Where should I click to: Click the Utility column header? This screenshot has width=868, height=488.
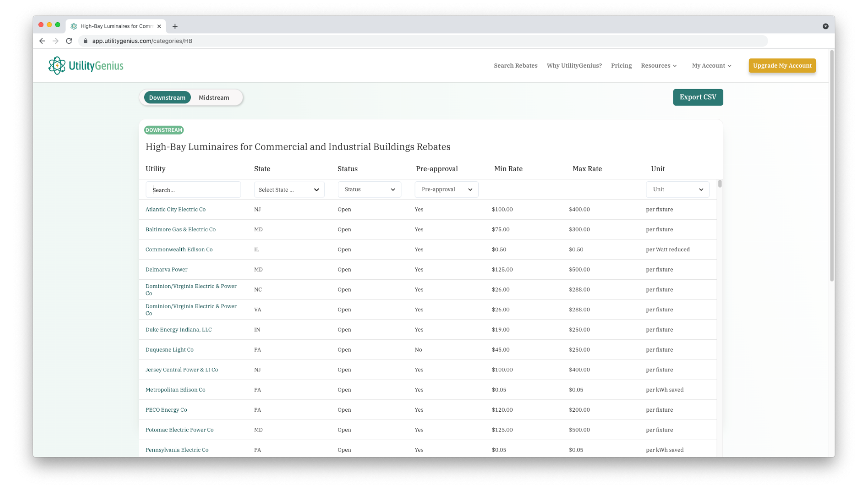tap(156, 169)
